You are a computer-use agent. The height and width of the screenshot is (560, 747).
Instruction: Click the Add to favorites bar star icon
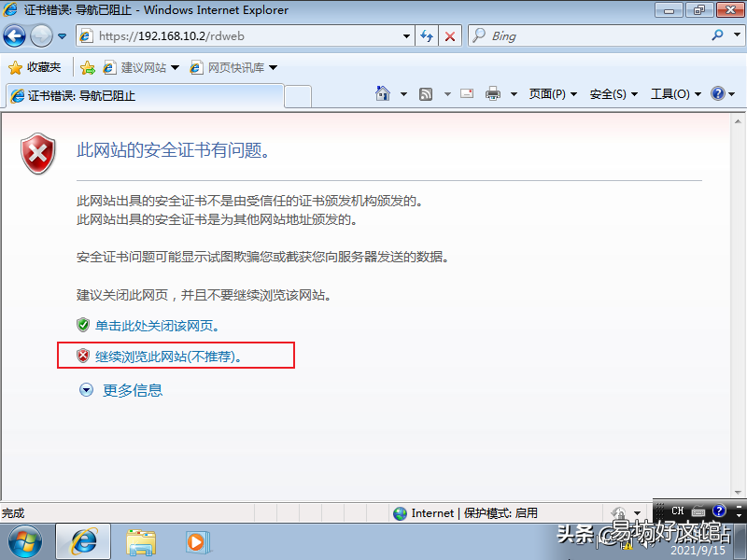tap(88, 67)
